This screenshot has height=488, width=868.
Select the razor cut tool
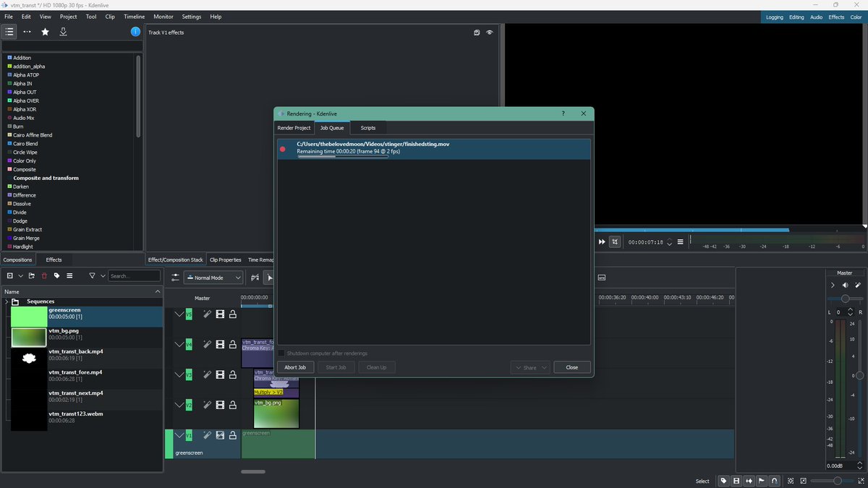point(282,278)
